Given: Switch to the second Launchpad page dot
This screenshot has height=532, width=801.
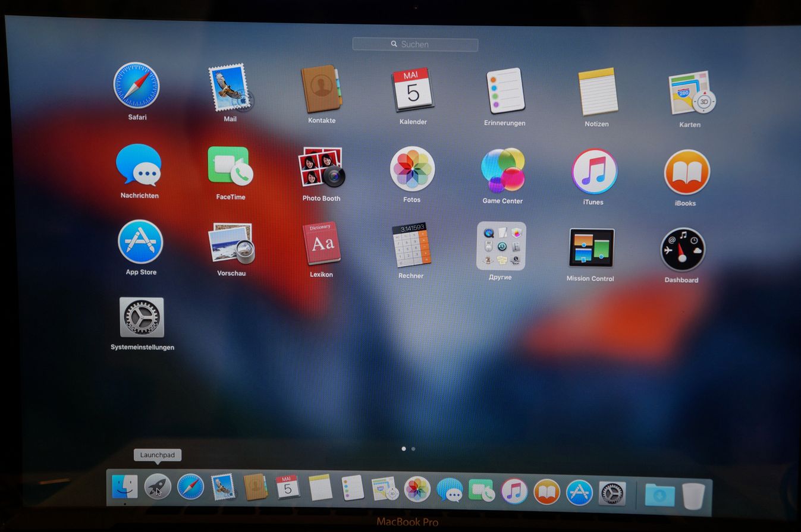Looking at the screenshot, I should coord(413,449).
